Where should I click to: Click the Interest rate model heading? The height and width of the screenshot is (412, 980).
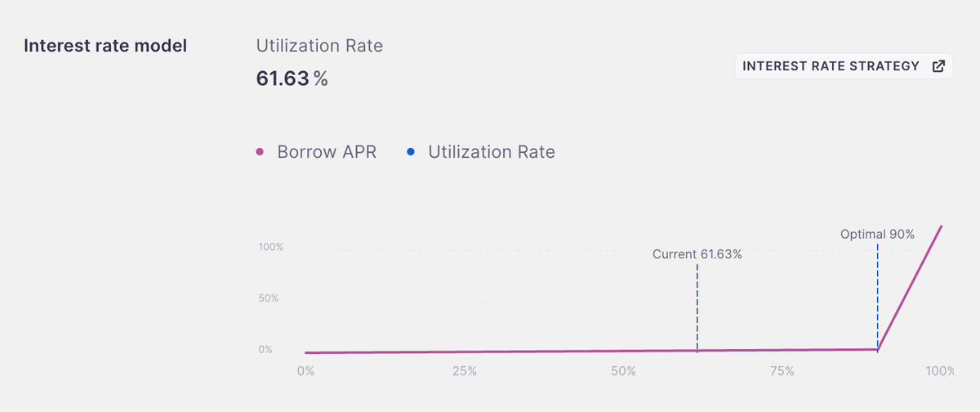pos(105,46)
